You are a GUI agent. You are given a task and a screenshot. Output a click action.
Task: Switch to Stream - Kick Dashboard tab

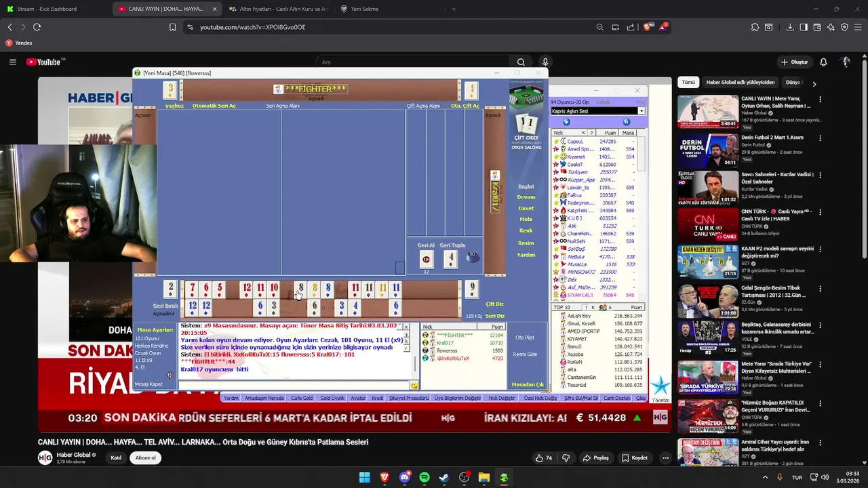pyautogui.click(x=54, y=9)
